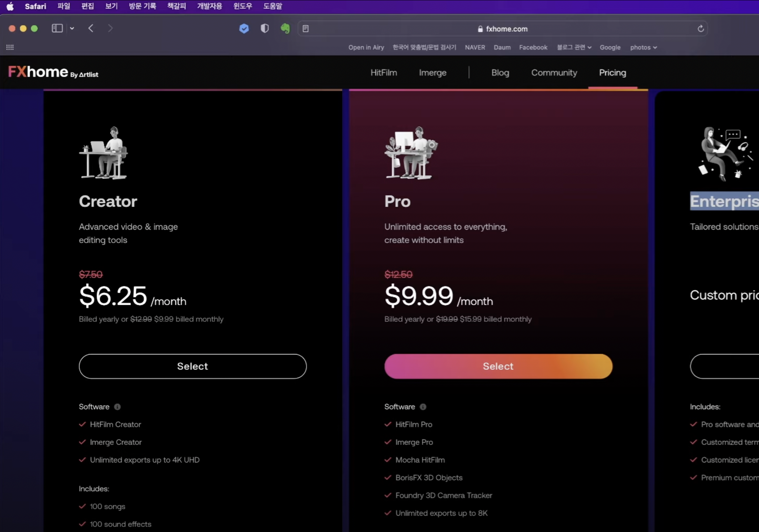Open the privacy report shield icon
The height and width of the screenshot is (532, 759).
265,29
